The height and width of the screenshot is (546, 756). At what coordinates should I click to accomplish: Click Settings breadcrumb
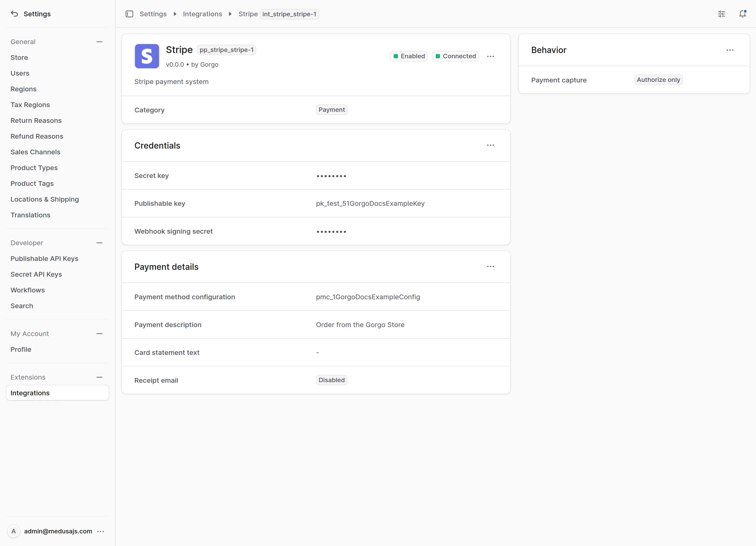[153, 14]
